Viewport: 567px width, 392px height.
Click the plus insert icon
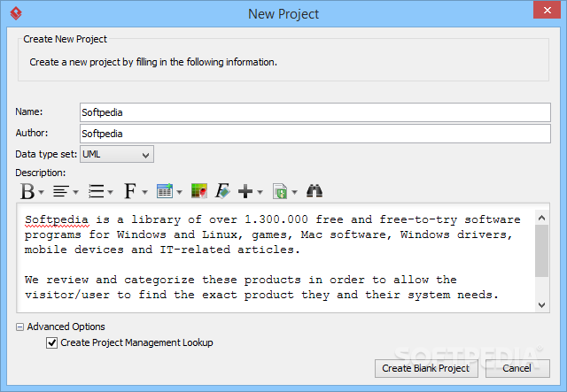click(x=245, y=191)
